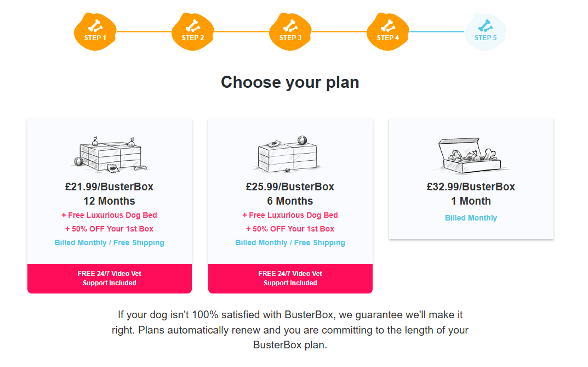Image resolution: width=588 pixels, height=367 pixels.
Task: Click the light blue Step 5 badge
Action: (x=486, y=32)
